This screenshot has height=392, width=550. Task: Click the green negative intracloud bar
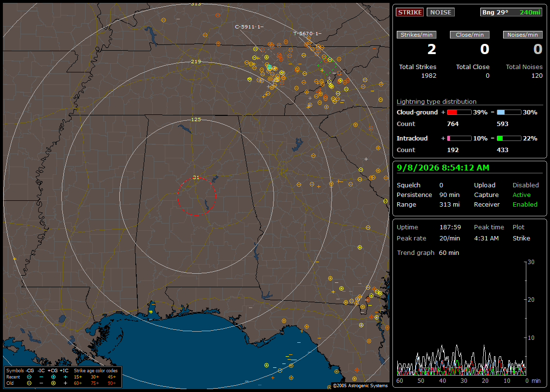pos(509,139)
